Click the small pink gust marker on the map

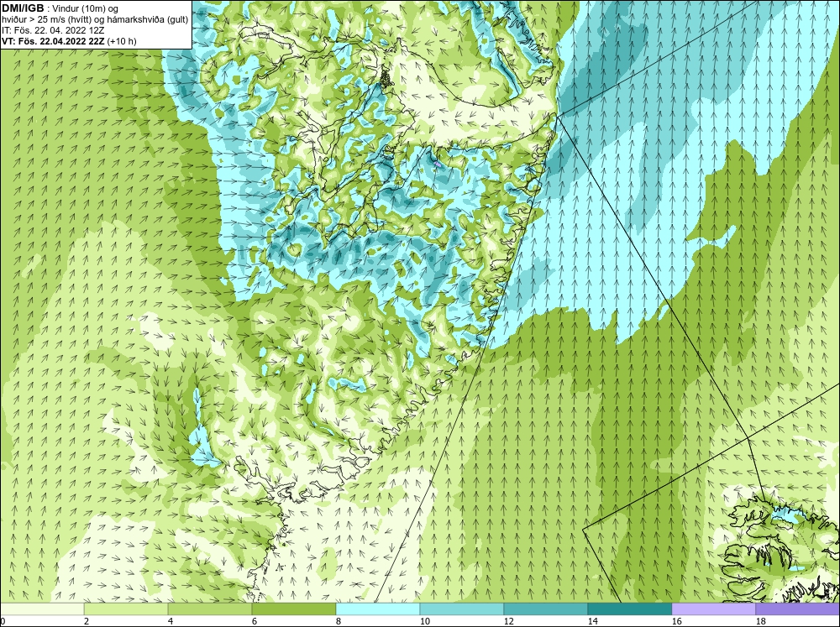click(438, 164)
